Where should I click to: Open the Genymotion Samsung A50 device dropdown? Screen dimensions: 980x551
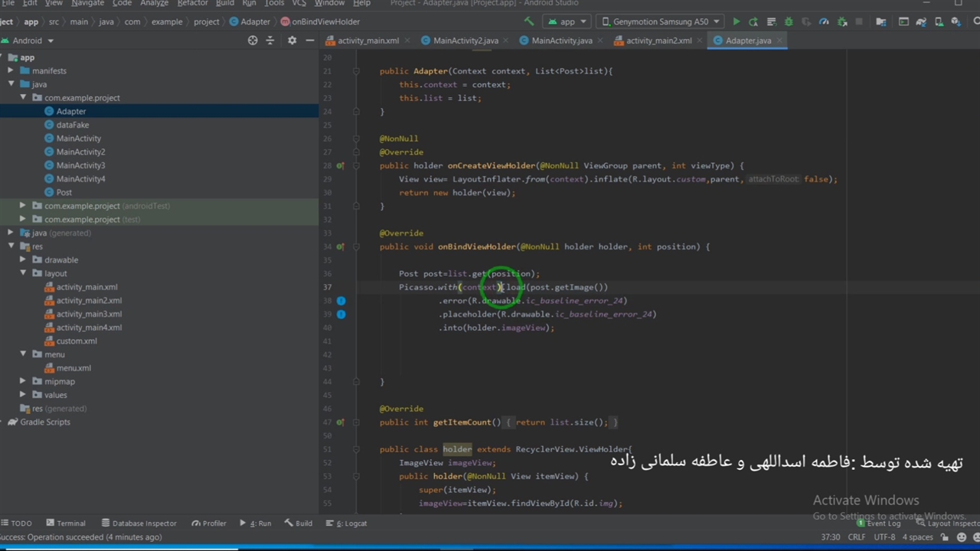(x=659, y=22)
